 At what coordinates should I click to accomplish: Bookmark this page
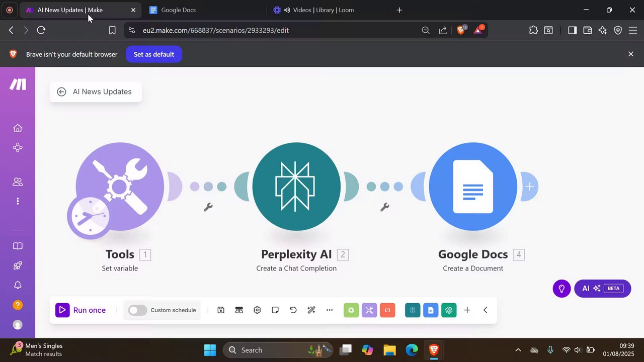click(112, 30)
